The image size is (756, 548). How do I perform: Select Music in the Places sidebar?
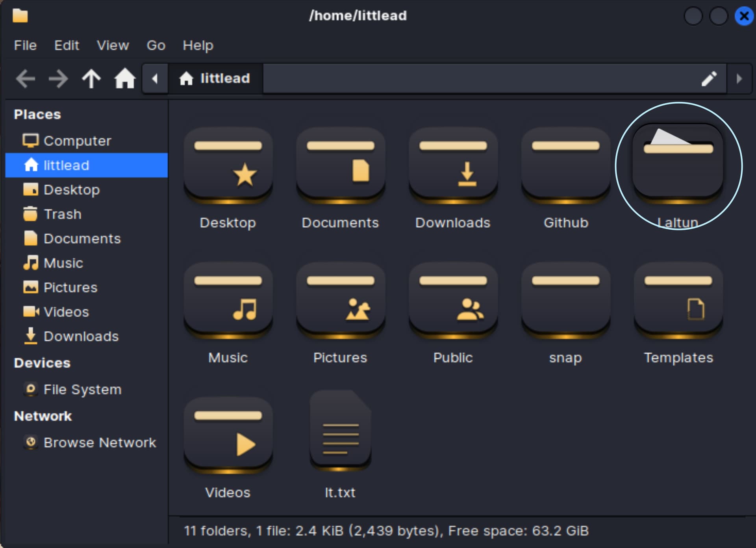(x=87, y=263)
